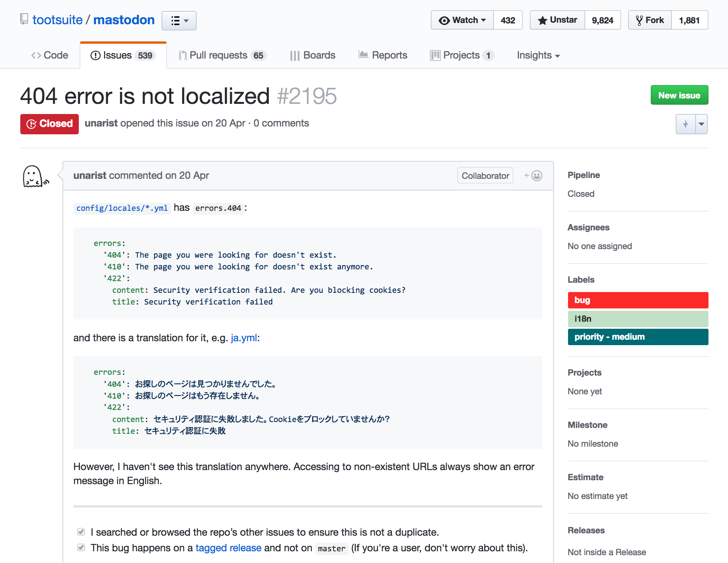Click the master inline code tag
This screenshot has width=728, height=563.
(332, 549)
